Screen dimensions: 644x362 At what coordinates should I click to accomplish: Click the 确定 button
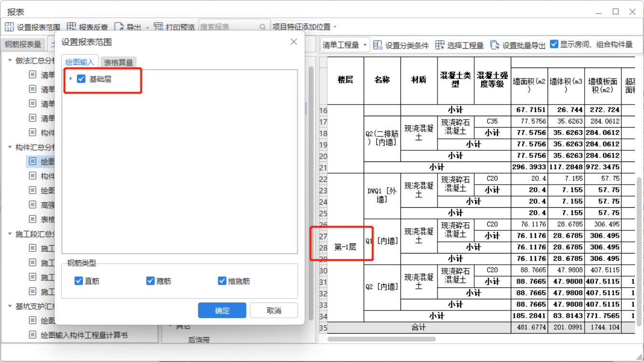222,310
